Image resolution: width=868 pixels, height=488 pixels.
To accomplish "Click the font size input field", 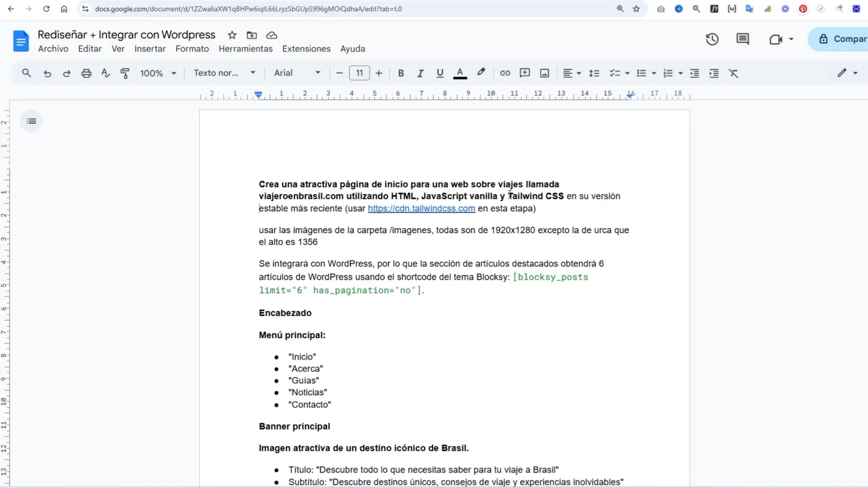I will point(359,73).
